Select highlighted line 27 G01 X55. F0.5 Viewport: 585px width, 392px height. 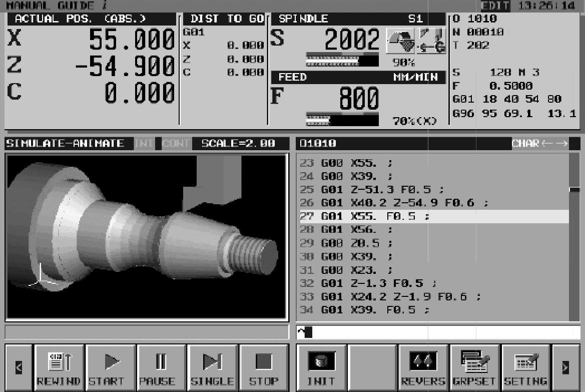(434, 217)
